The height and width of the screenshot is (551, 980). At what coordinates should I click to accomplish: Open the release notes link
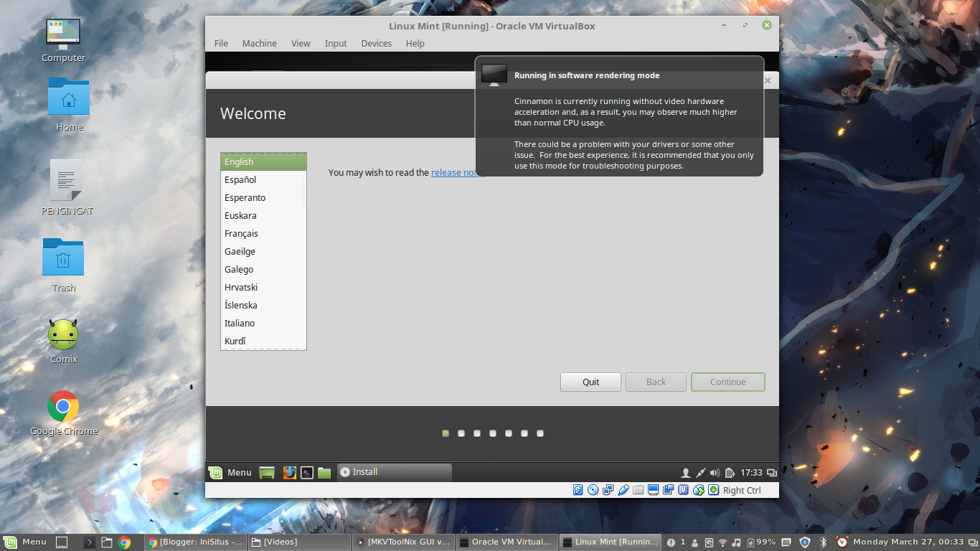[458, 172]
